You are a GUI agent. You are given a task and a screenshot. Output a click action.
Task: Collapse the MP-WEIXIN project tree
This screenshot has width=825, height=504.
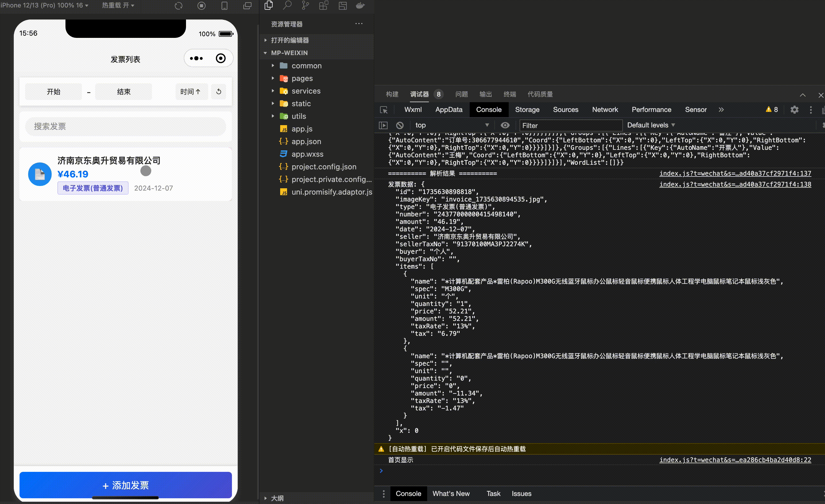tap(316, 53)
